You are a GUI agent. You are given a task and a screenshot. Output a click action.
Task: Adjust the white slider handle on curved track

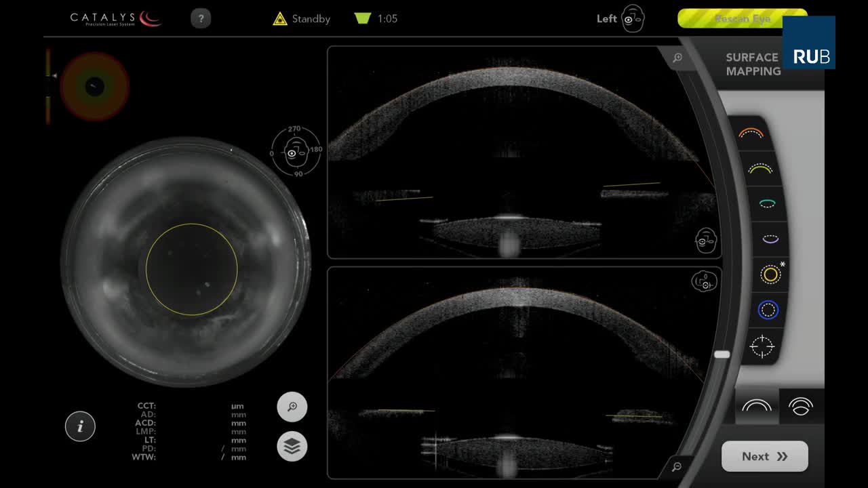pos(722,354)
